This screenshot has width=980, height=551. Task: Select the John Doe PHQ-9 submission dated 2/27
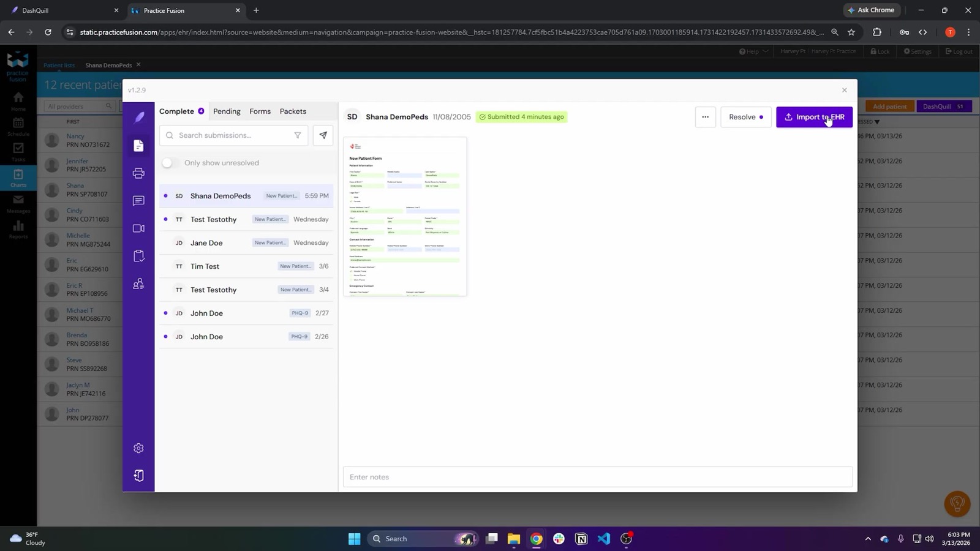[246, 313]
